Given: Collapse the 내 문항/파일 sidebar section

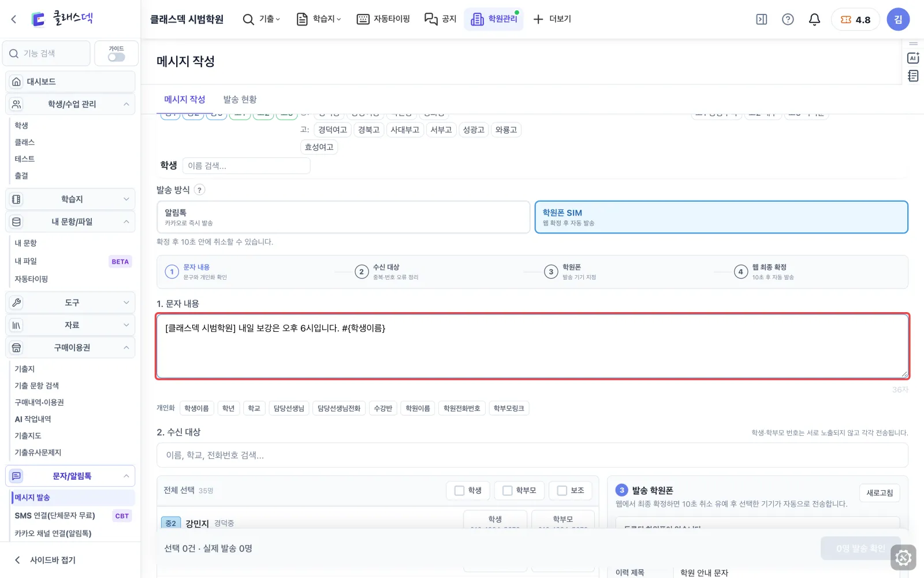Looking at the screenshot, I should pos(70,221).
